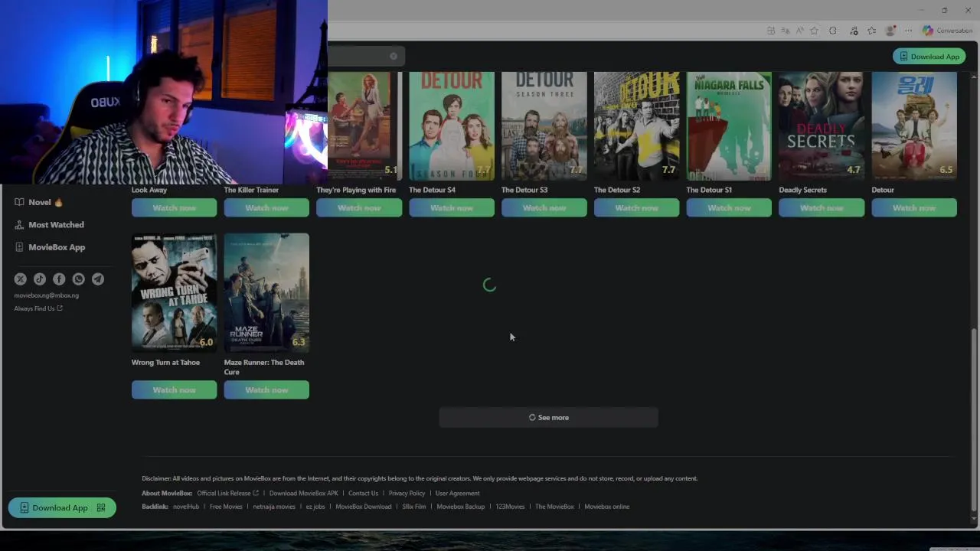Open the Privacy Policy footer link
Image resolution: width=980 pixels, height=551 pixels.
click(407, 493)
